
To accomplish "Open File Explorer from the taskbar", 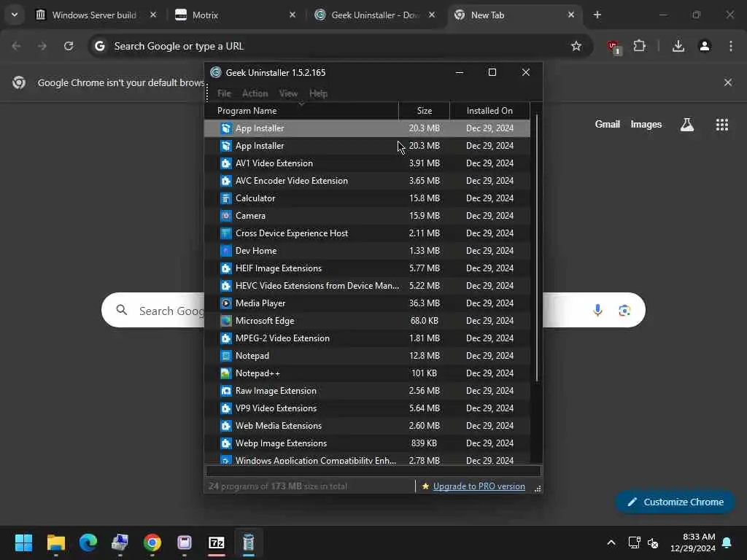I will pyautogui.click(x=55, y=542).
